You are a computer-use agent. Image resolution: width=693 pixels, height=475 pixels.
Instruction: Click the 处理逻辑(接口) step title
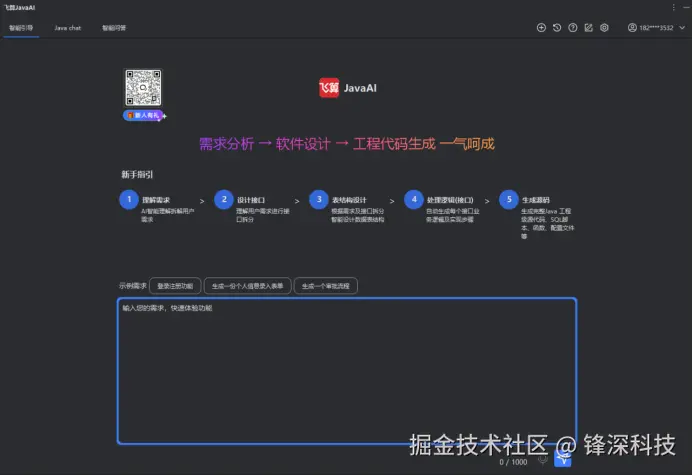[450, 200]
